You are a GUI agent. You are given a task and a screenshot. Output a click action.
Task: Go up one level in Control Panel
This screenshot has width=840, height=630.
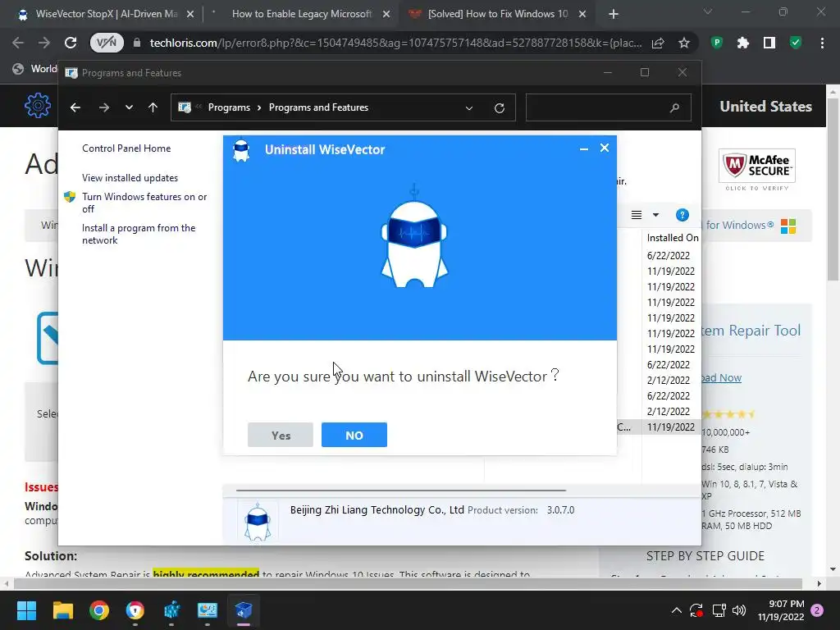(153, 107)
